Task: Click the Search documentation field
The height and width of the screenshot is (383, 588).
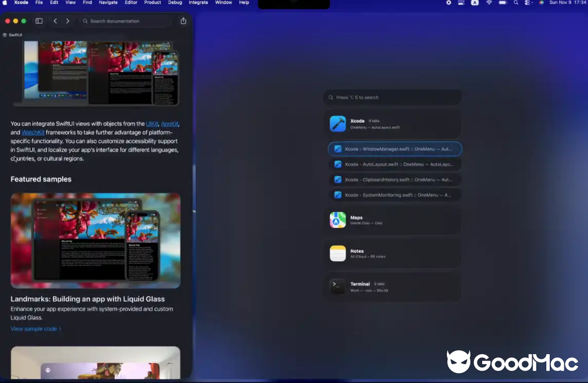Action: pos(126,21)
